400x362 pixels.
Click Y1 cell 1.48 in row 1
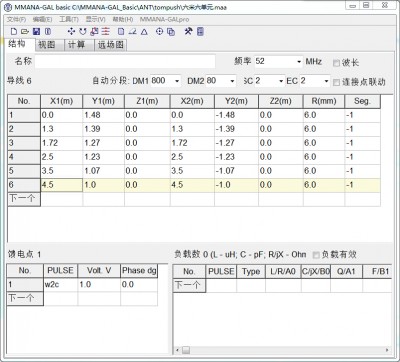(103, 115)
